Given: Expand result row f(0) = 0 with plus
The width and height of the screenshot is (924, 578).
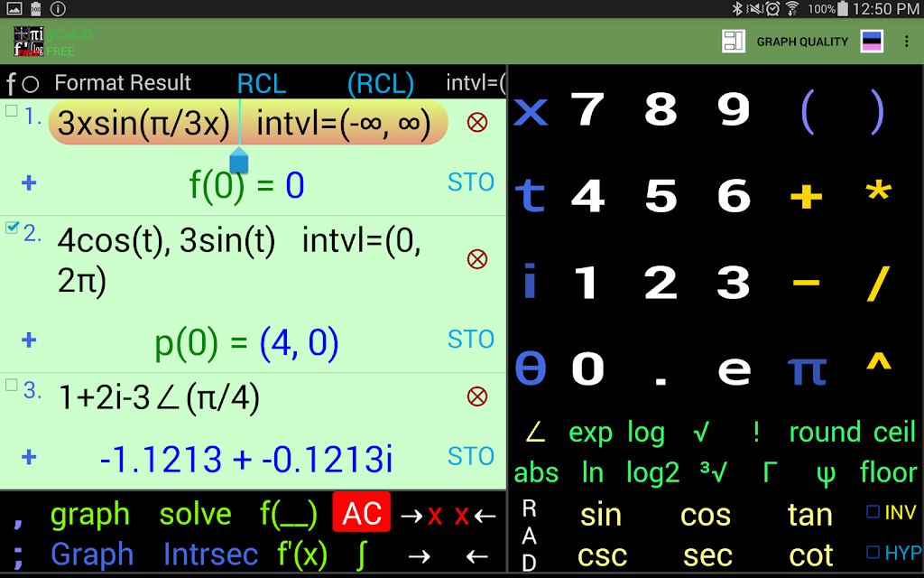Looking at the screenshot, I should click(28, 182).
